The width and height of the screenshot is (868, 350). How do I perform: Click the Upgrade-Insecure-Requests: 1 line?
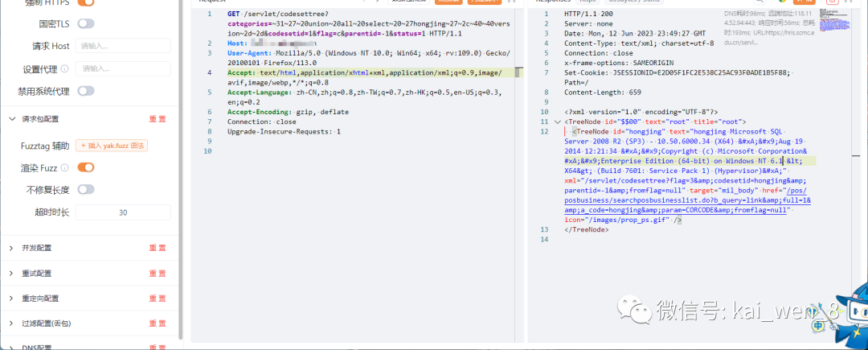284,132
